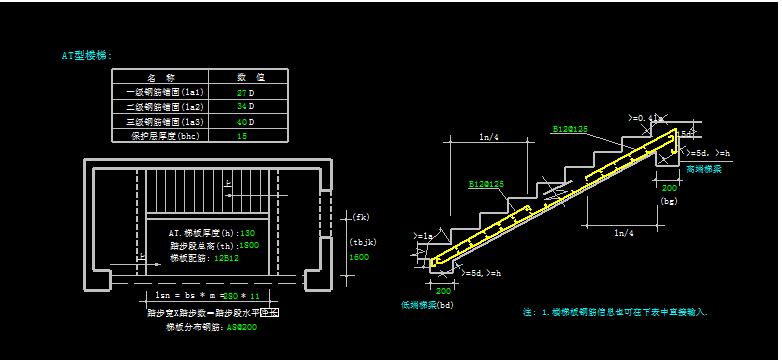
Task: Edit the step width value 280
Action: coord(231,296)
